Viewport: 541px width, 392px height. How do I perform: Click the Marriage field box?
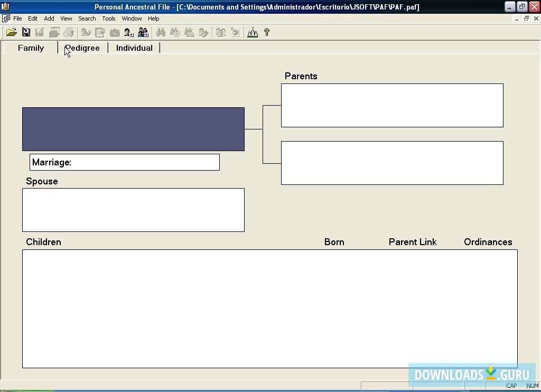click(x=125, y=162)
